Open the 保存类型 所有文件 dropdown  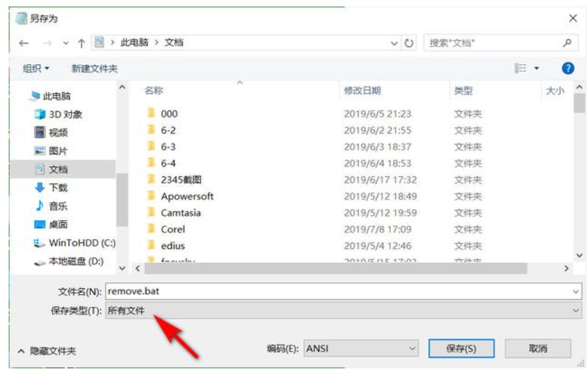tap(344, 311)
